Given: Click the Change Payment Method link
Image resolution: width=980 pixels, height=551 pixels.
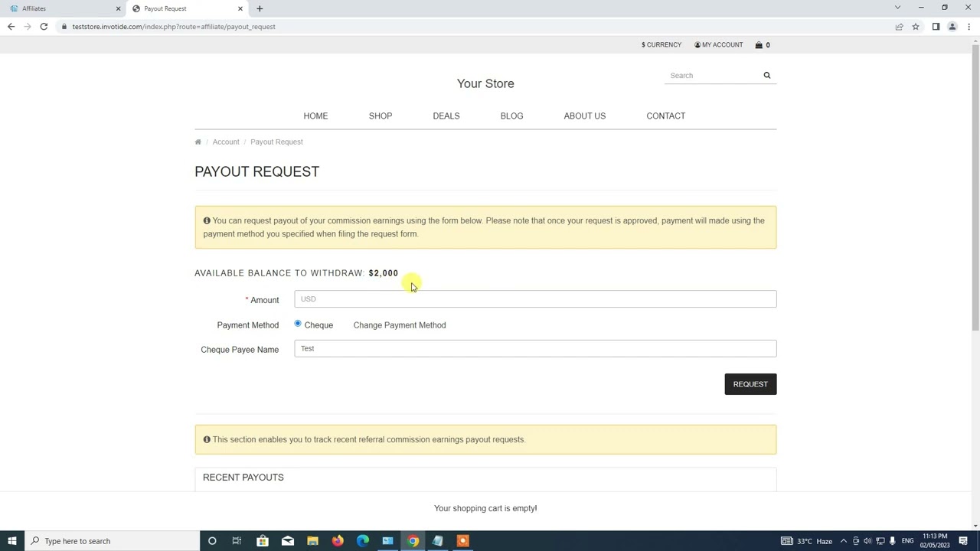Looking at the screenshot, I should pos(400,325).
